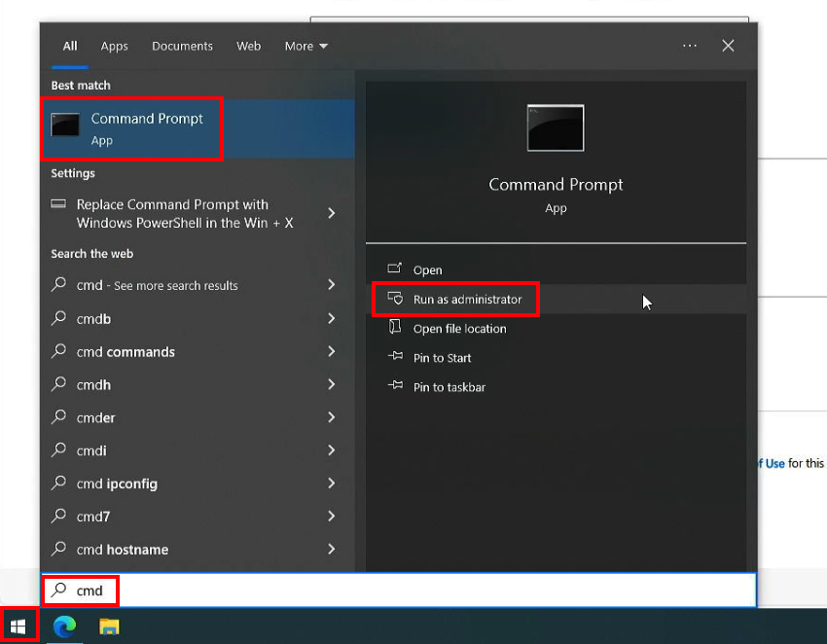
Task: Open File Explorer from the taskbar
Action: pos(109,626)
